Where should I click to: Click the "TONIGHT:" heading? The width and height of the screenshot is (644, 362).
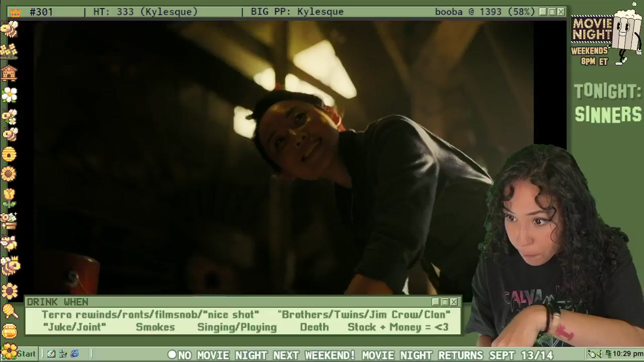click(x=607, y=92)
